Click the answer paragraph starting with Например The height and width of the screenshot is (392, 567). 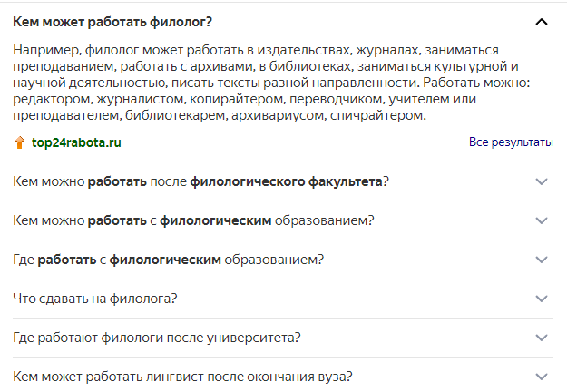(x=271, y=83)
